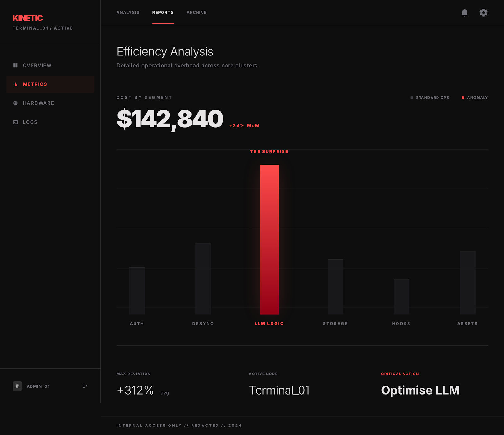Toggle the Standard Ops legend entry

[430, 98]
